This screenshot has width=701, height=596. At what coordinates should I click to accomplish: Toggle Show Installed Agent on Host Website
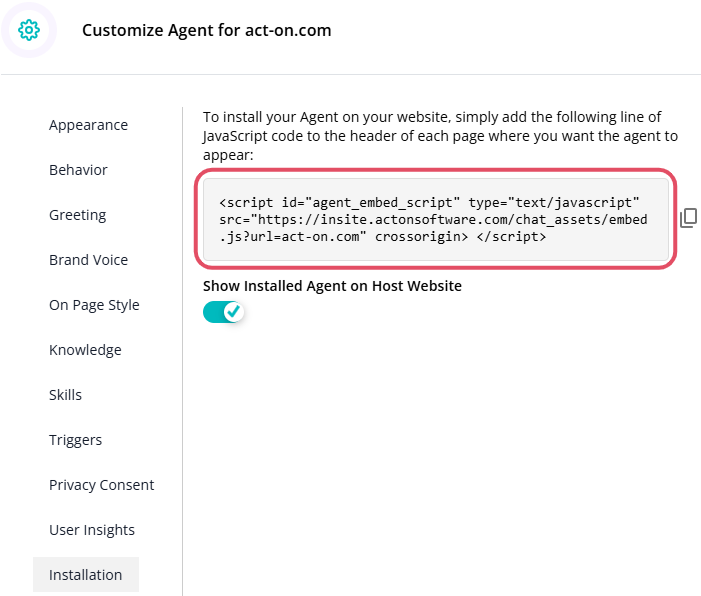click(223, 312)
